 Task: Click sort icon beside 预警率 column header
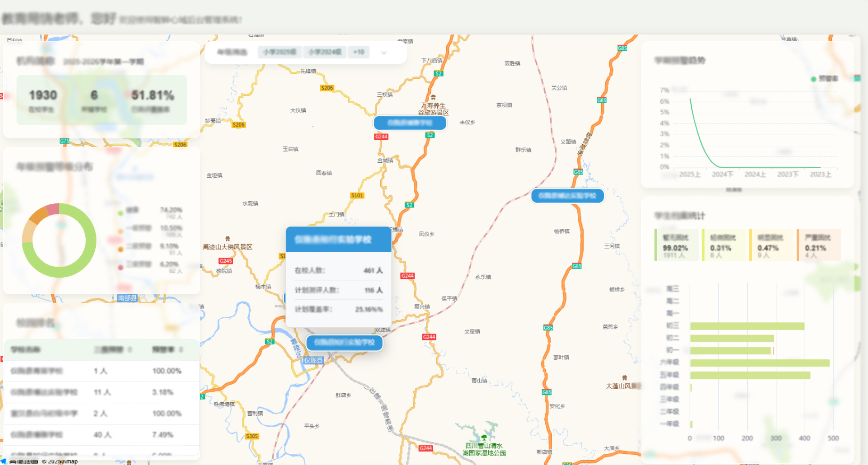point(181,350)
